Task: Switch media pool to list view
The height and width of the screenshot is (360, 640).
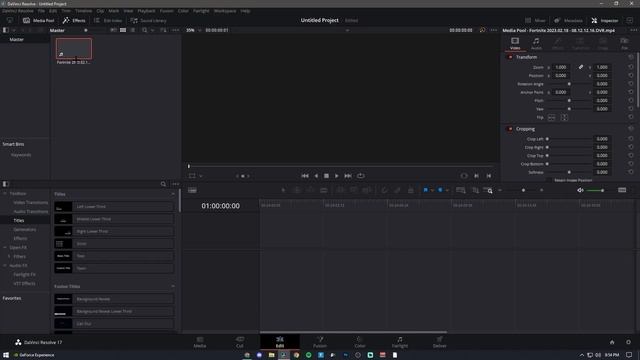Action: (x=133, y=30)
